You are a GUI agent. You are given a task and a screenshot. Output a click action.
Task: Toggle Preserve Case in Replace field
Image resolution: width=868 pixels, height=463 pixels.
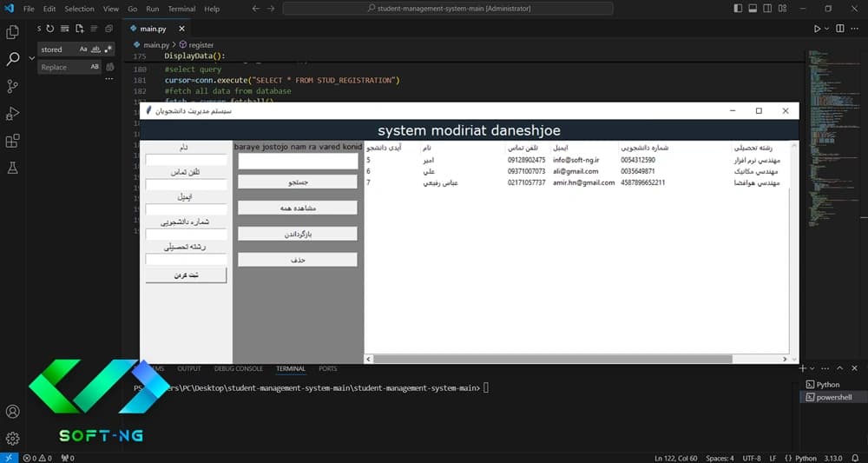95,67
